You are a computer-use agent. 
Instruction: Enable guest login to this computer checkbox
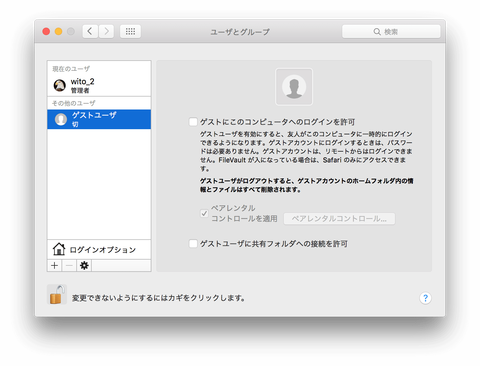point(193,122)
